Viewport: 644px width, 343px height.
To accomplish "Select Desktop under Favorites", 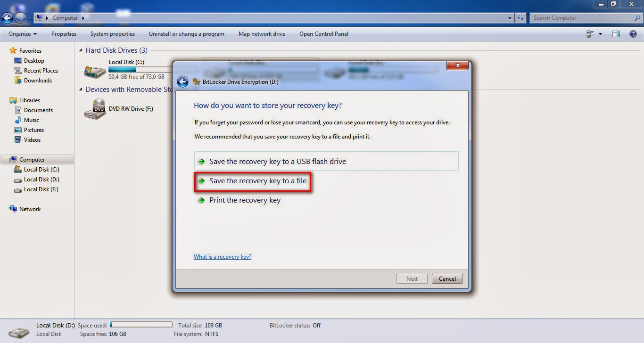I will tap(34, 61).
